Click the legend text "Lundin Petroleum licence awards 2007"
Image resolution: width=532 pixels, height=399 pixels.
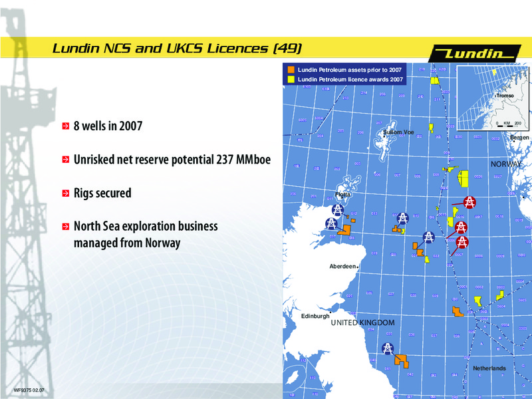pos(350,79)
